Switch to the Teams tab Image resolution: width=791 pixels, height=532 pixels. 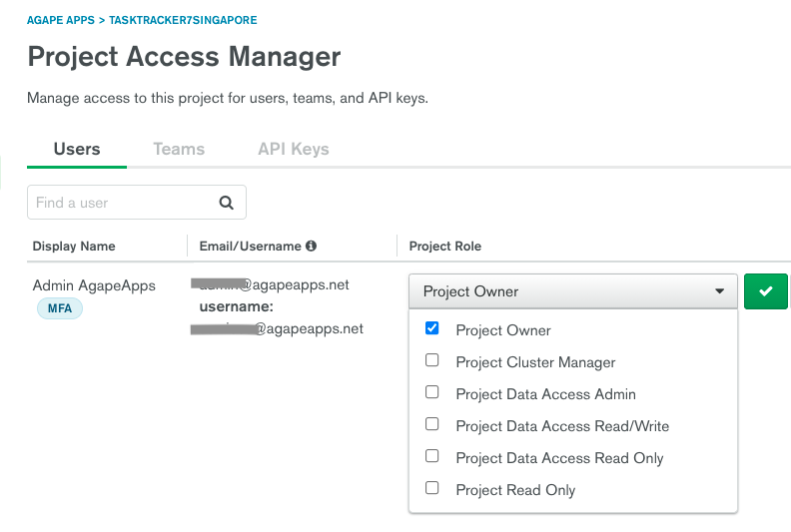coord(179,149)
